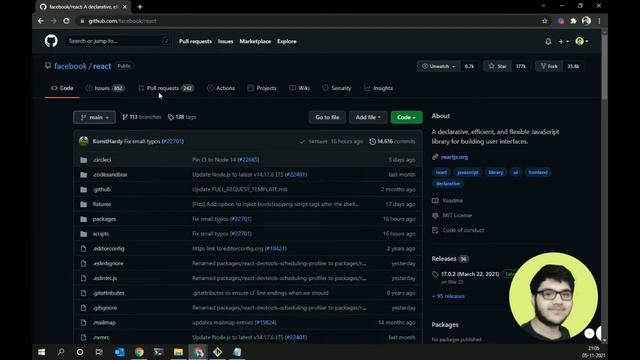The image size is (640, 360).
Task: Expand the Add file dropdown
Action: (368, 117)
